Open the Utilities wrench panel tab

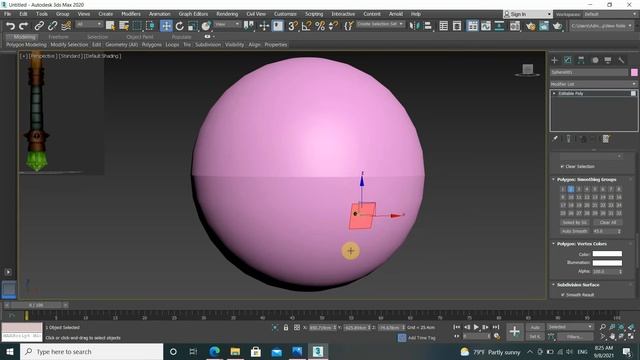pyautogui.click(x=621, y=60)
